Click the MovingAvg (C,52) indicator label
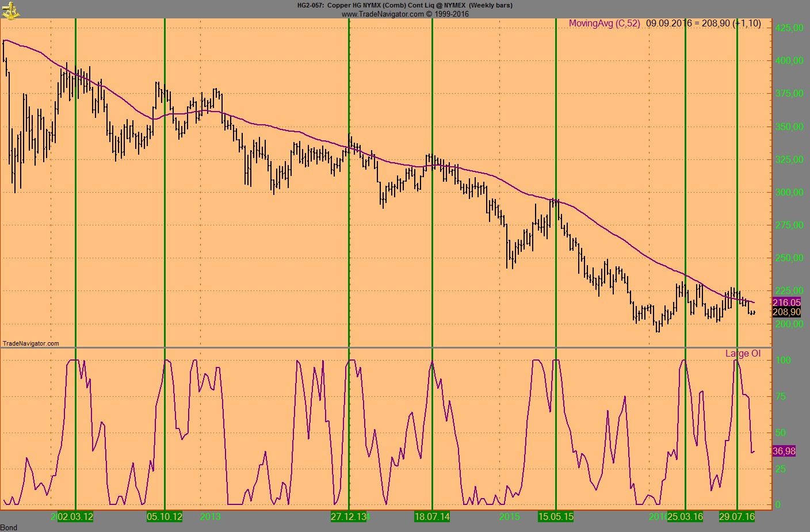This screenshot has width=810, height=532. tap(604, 24)
